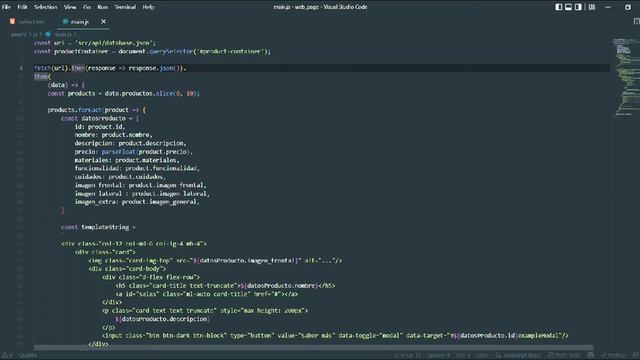Click the HTML file icon on index.html tab
Viewport: 640px width, 360px height.
tap(12, 21)
